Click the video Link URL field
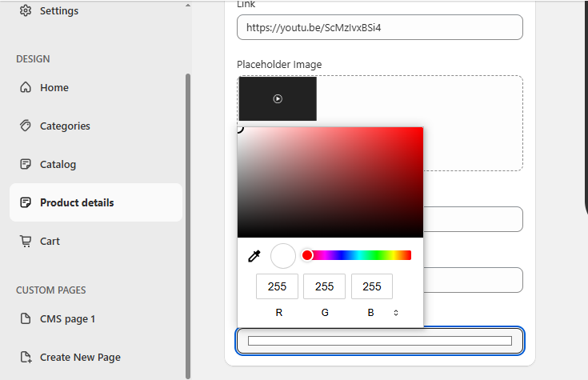This screenshot has width=588, height=380. [380, 27]
